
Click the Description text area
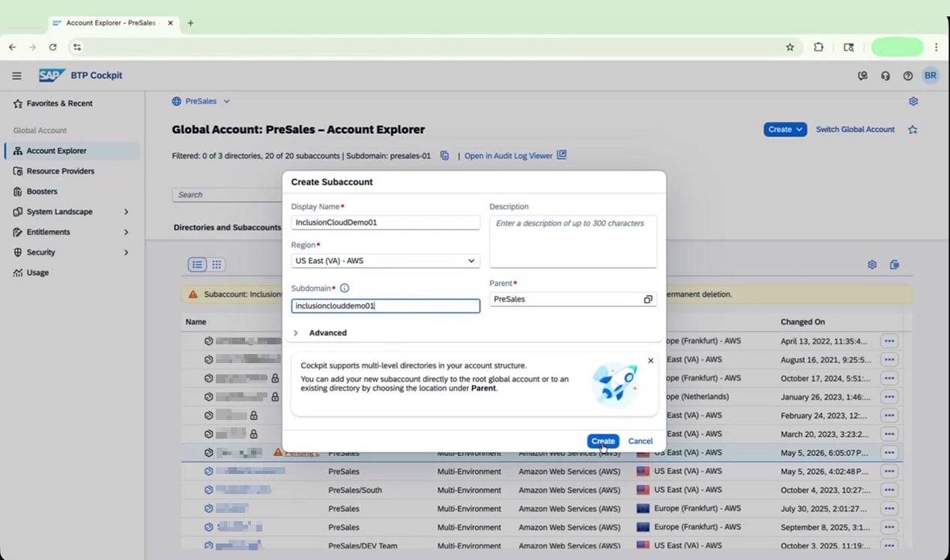tap(573, 242)
